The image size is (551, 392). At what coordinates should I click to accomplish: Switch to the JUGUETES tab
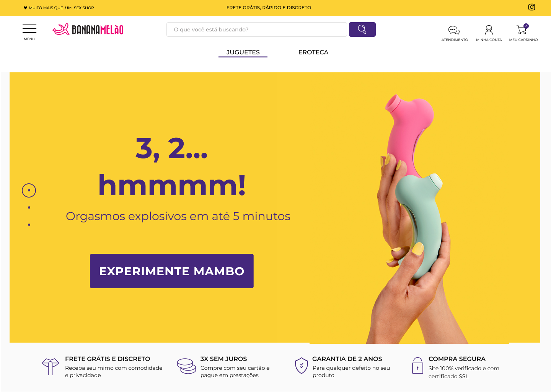[243, 52]
